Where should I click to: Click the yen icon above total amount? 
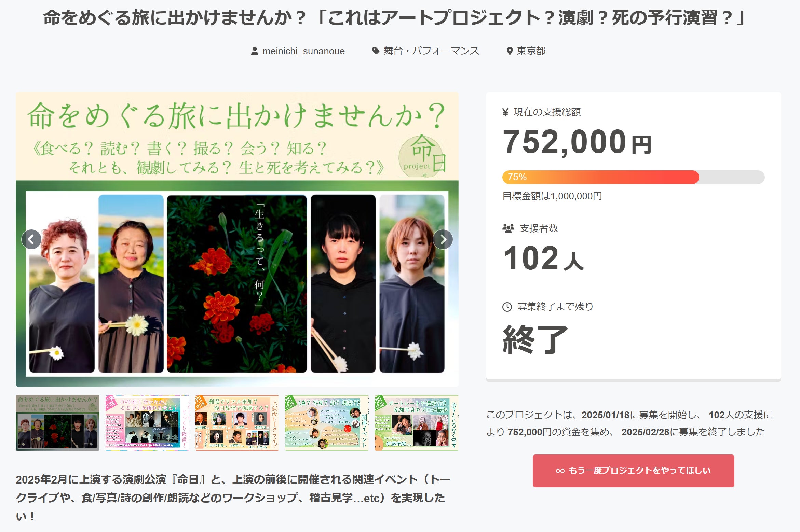pyautogui.click(x=505, y=112)
